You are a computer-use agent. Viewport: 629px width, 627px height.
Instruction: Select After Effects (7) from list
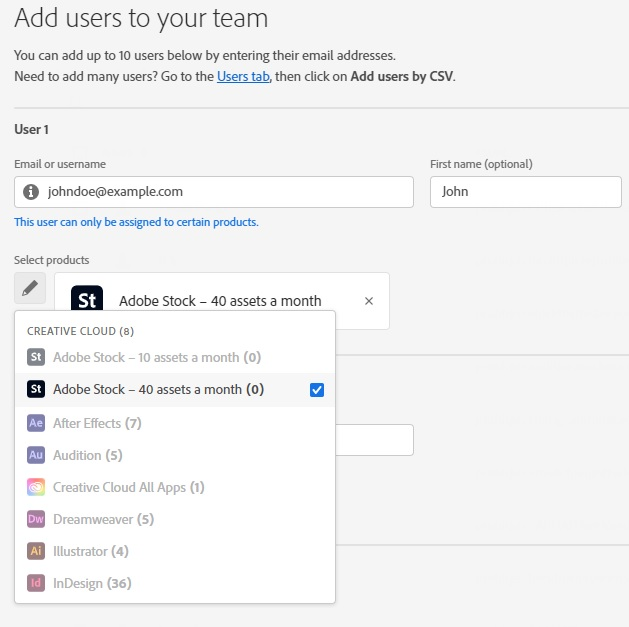(x=174, y=423)
